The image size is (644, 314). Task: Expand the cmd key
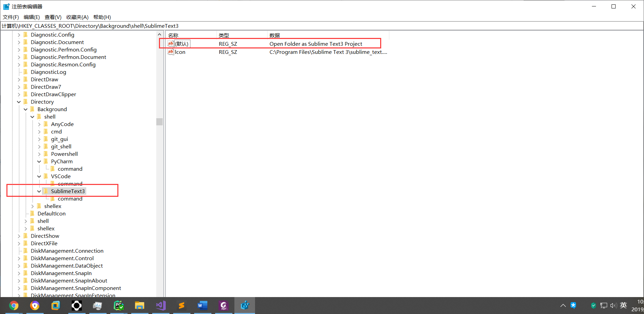pyautogui.click(x=39, y=132)
